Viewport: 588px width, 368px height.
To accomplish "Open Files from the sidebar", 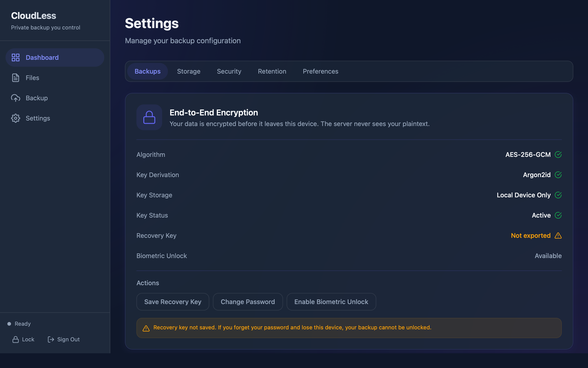I will 55,78.
